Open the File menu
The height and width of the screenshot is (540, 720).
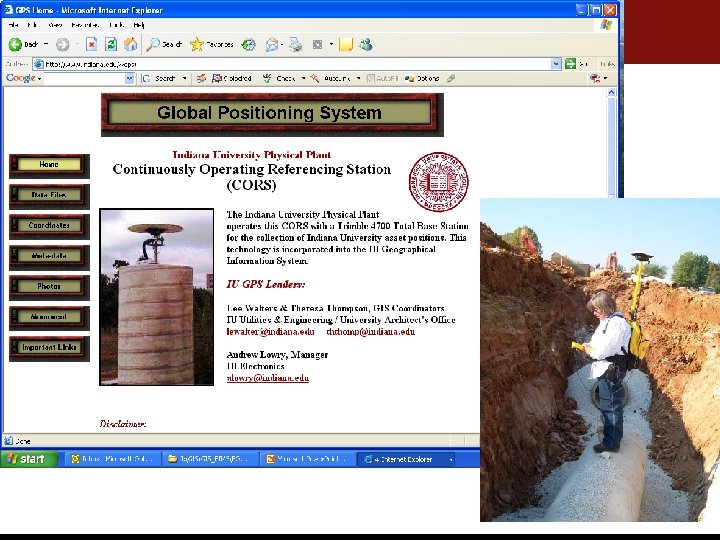coord(13,25)
